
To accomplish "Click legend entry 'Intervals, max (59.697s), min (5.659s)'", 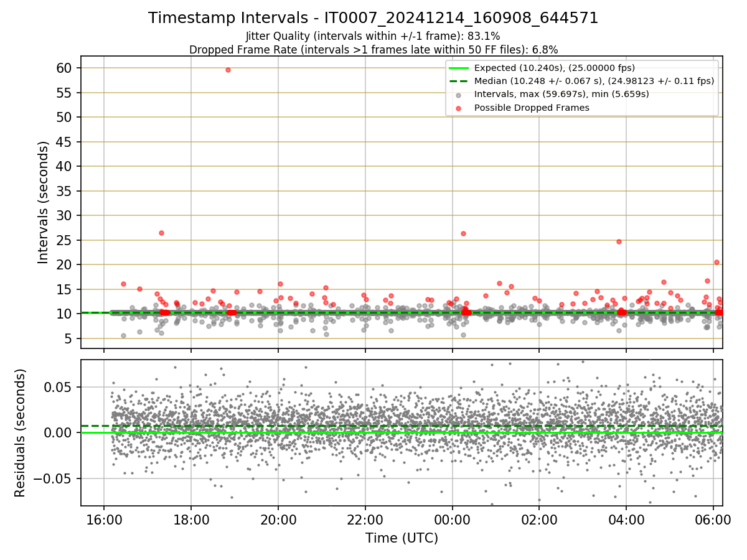I will tap(561, 94).
